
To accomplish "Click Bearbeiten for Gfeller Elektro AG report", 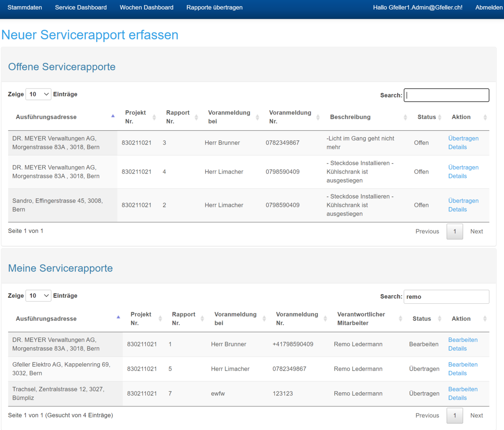I will point(463,365).
